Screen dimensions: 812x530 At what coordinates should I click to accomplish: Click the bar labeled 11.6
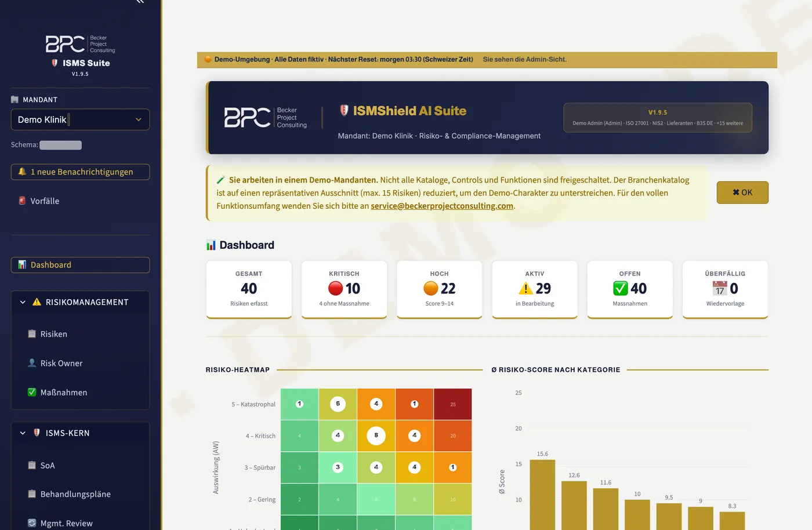click(x=606, y=509)
